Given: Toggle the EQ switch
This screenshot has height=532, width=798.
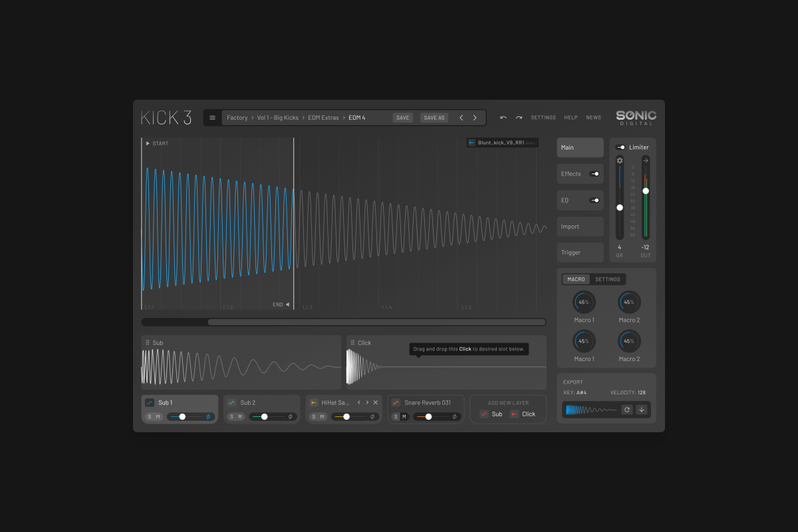Looking at the screenshot, I should tap(595, 200).
